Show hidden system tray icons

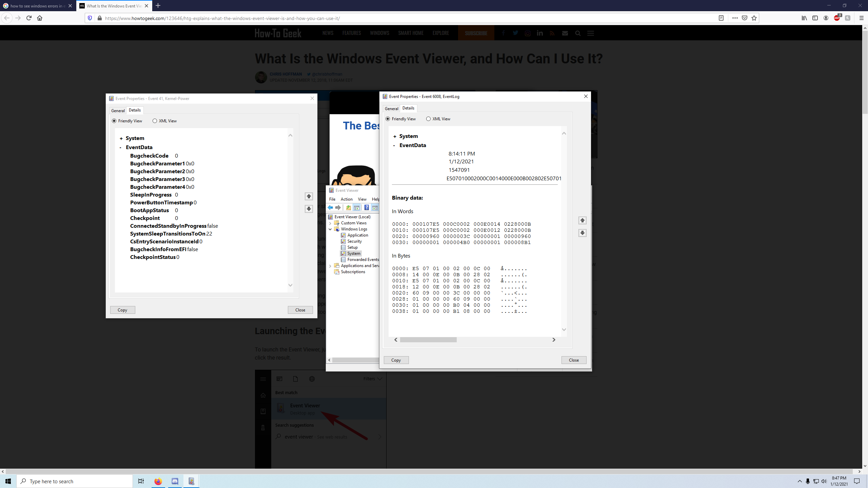[x=800, y=481]
